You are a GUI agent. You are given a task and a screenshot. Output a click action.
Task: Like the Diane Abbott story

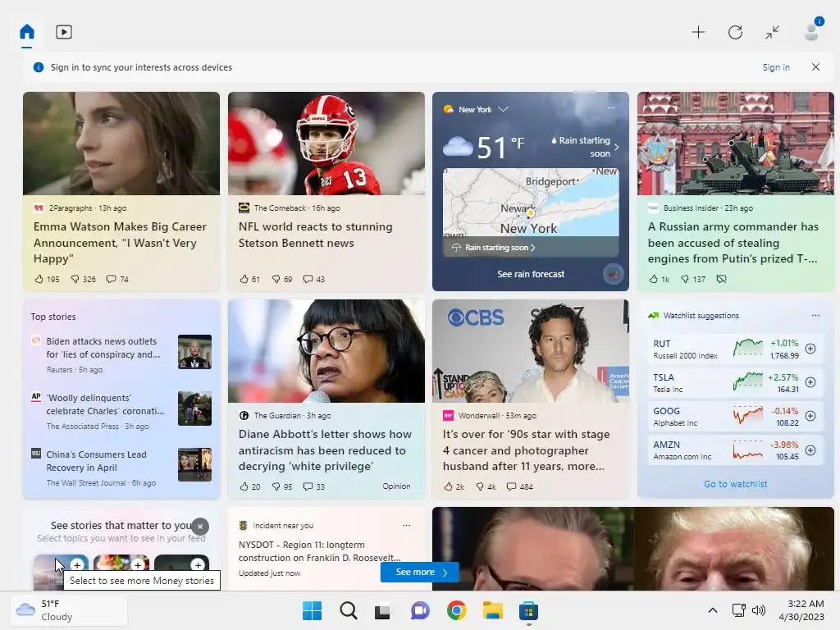click(250, 486)
